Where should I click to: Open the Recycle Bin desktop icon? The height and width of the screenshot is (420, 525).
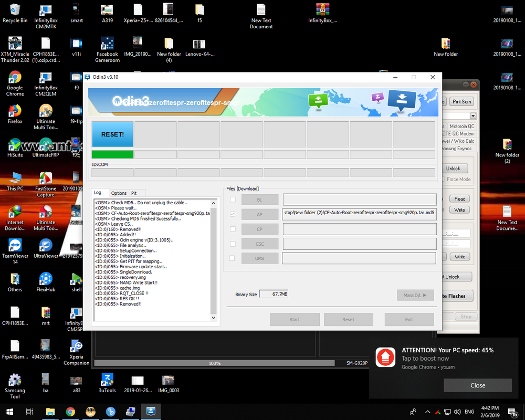coord(15,14)
